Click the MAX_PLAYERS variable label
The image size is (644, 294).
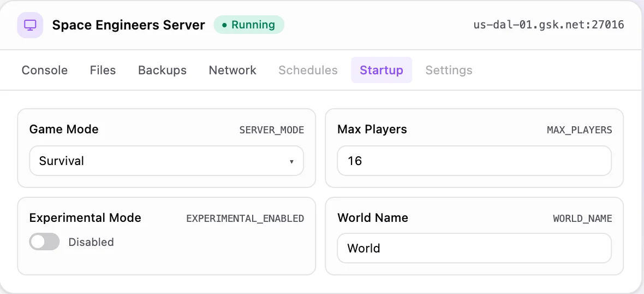pos(580,130)
